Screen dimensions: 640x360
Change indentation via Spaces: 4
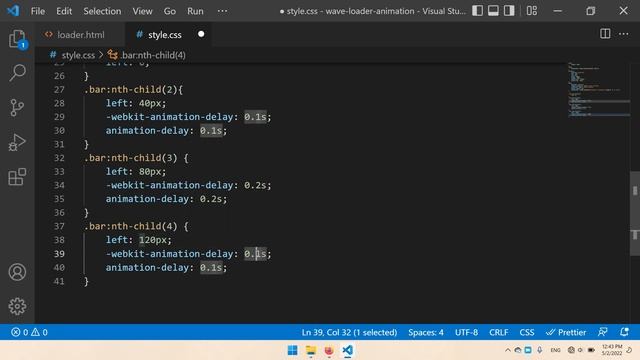pyautogui.click(x=426, y=332)
